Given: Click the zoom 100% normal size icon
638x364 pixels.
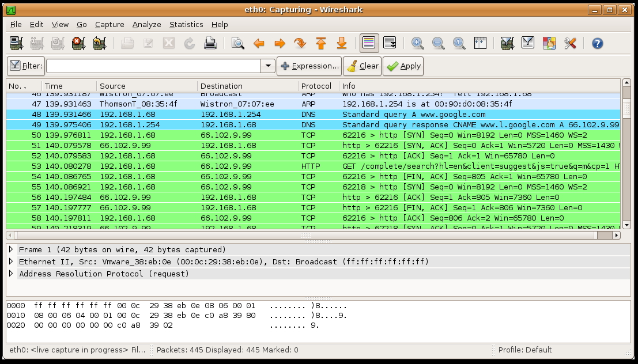Looking at the screenshot, I should pos(459,43).
